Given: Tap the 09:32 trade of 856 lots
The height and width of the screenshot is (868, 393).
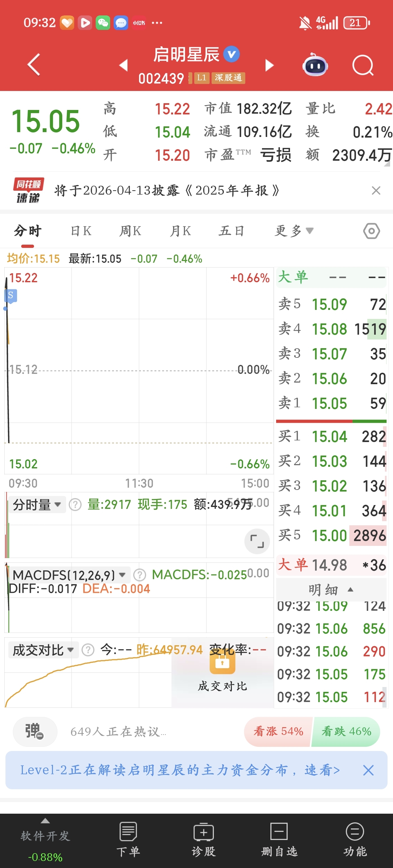Looking at the screenshot, I should pyautogui.click(x=331, y=629).
